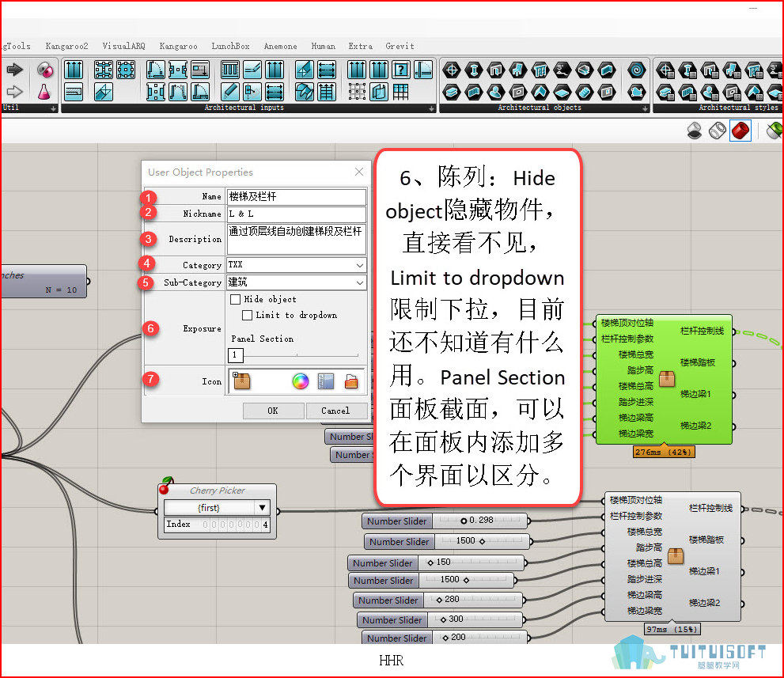Enable the Hide object checkbox
Screen dimensions: 784x678
236,300
